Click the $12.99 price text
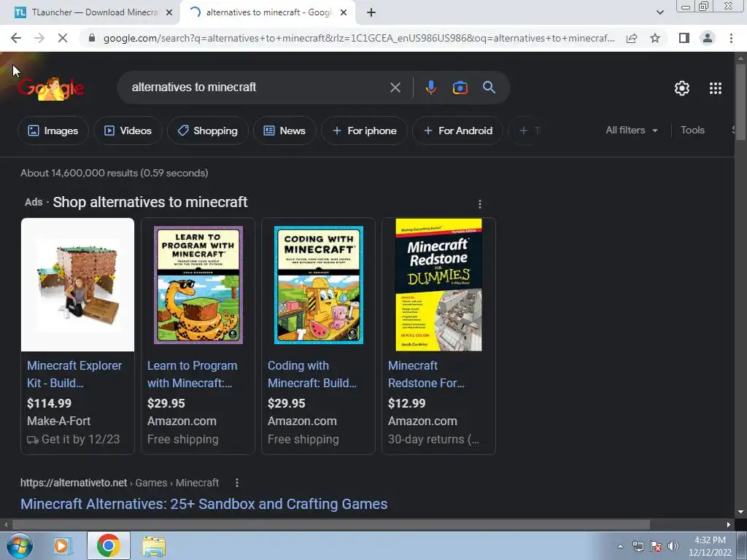This screenshot has width=747, height=560. click(407, 403)
